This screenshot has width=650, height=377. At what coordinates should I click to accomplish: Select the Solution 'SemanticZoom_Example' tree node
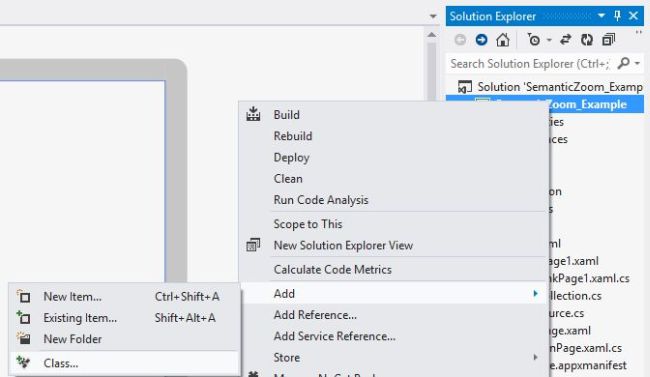click(550, 87)
